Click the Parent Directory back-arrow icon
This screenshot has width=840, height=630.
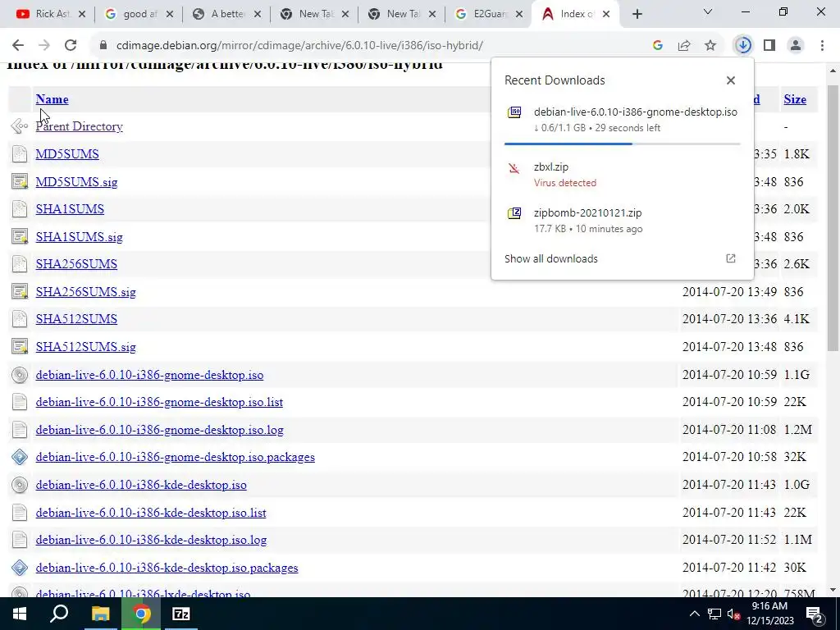click(20, 126)
